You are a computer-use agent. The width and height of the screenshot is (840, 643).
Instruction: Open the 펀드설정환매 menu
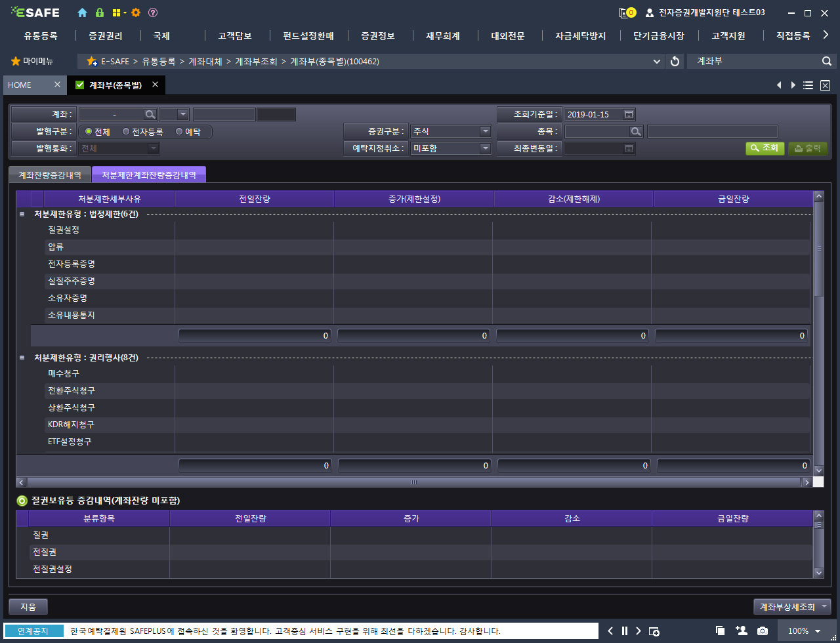[308, 36]
